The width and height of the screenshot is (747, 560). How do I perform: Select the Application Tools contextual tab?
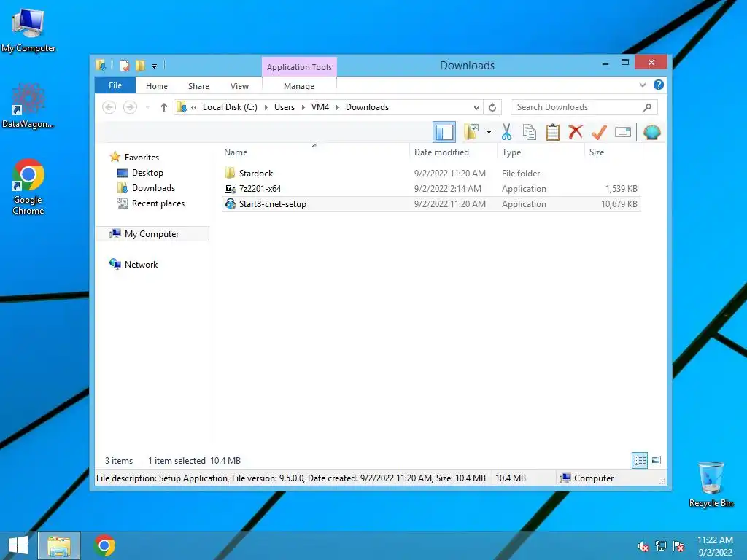pyautogui.click(x=299, y=66)
